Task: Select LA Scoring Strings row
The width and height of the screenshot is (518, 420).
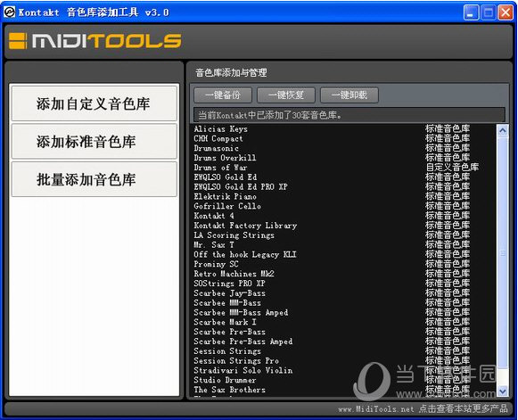Action: click(343, 235)
